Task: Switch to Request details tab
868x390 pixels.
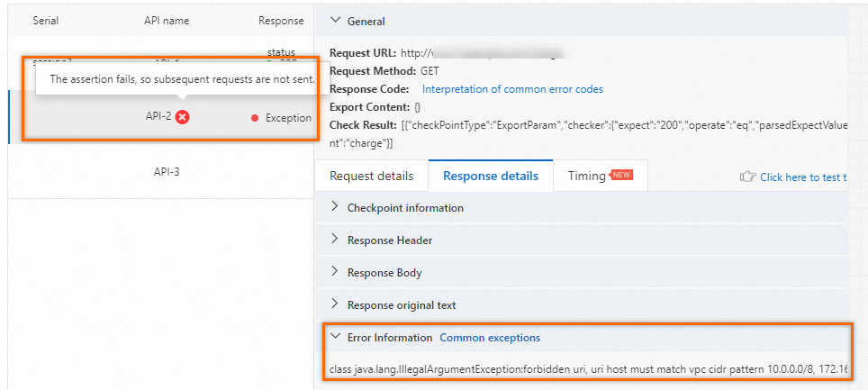Action: point(371,176)
